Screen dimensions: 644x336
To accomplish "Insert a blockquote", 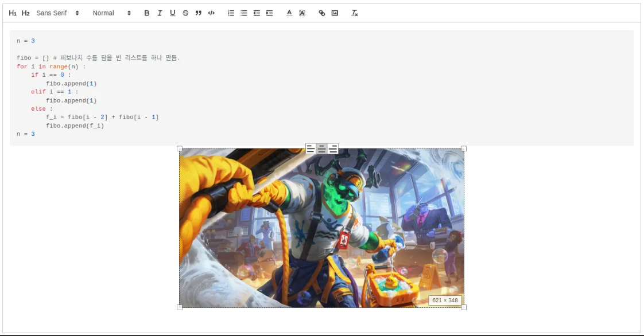I will 199,13.
